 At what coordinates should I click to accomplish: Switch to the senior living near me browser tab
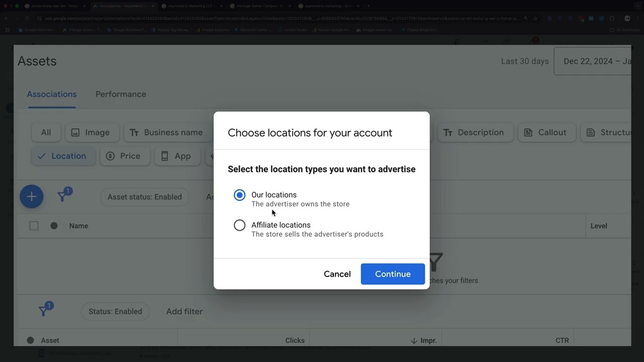pos(54,6)
